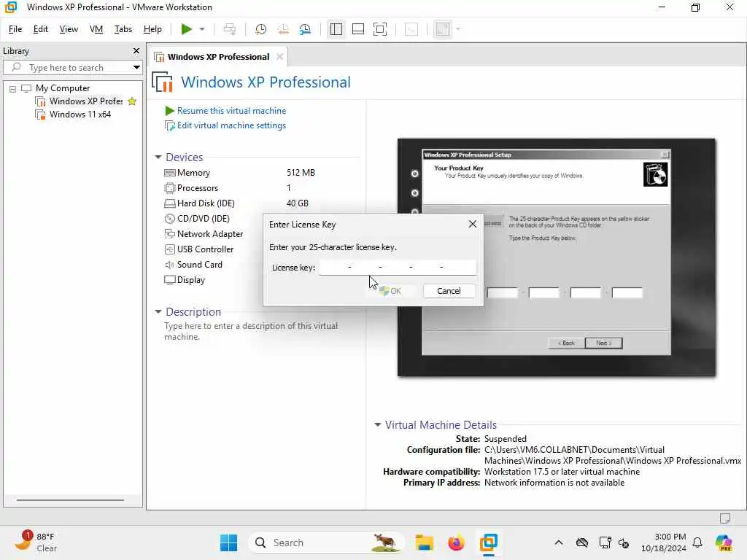The height and width of the screenshot is (560, 747).
Task: Click the library search field
Action: tap(71, 67)
